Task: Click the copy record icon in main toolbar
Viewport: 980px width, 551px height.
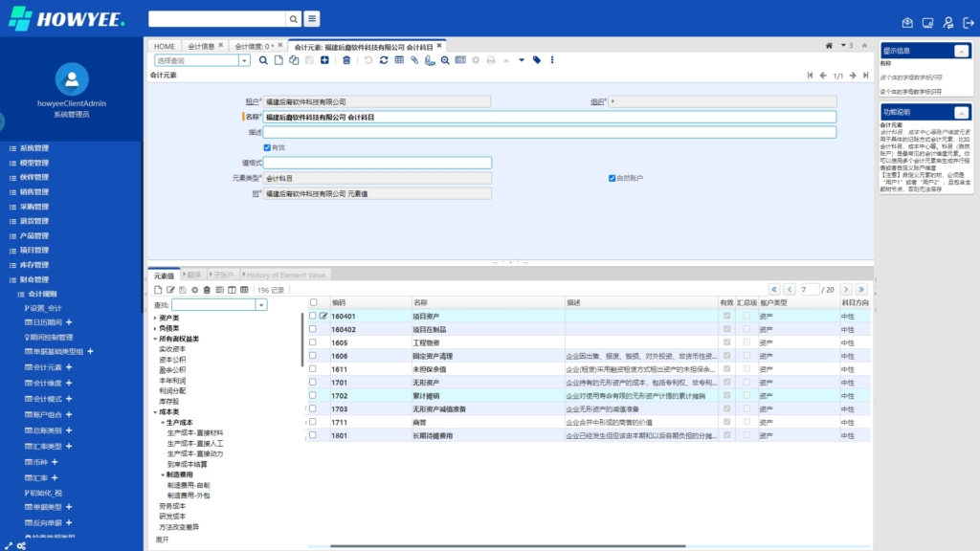Action: click(x=294, y=60)
